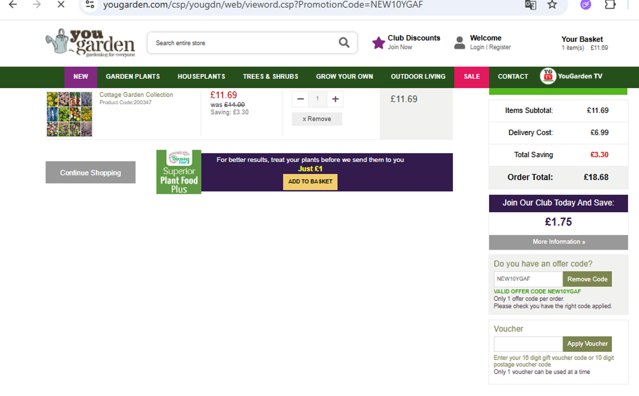Click the user account silhouette icon
The image size is (639, 396).
tap(460, 43)
